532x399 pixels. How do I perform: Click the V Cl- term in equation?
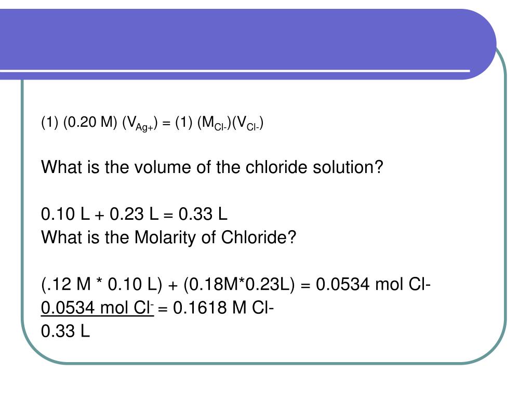pos(248,123)
